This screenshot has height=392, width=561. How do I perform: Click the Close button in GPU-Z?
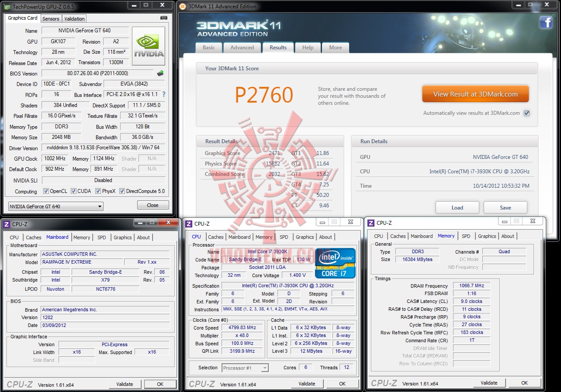coord(153,205)
